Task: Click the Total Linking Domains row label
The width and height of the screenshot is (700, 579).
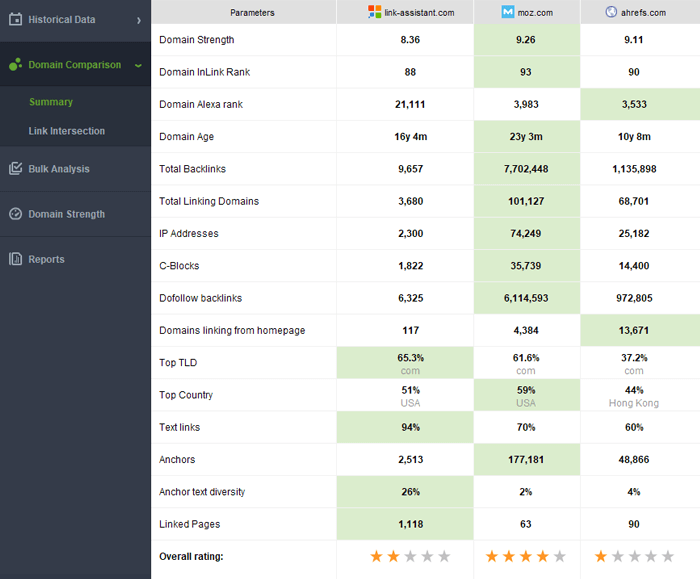Action: pyautogui.click(x=209, y=201)
